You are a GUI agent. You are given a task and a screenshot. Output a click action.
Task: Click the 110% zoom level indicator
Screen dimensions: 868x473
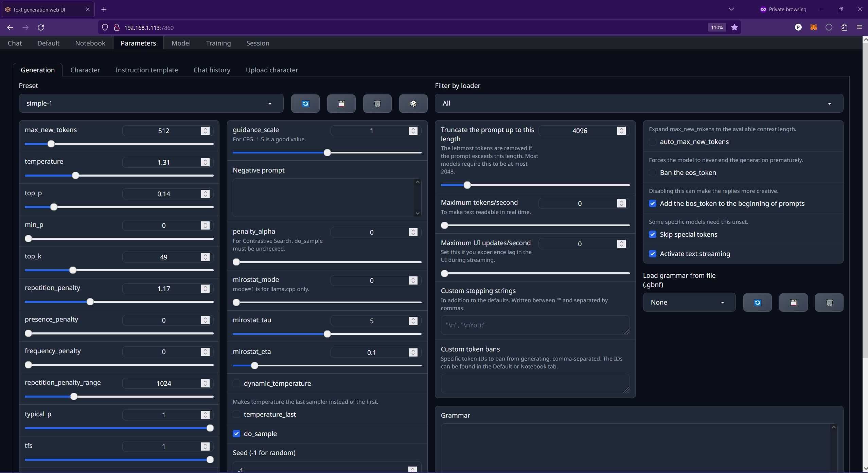pos(717,28)
